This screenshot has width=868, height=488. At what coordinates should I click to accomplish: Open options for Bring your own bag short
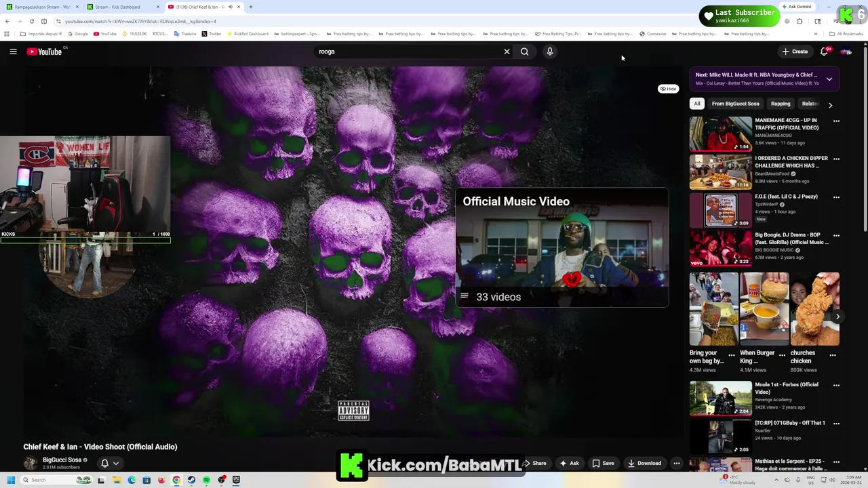coord(731,354)
